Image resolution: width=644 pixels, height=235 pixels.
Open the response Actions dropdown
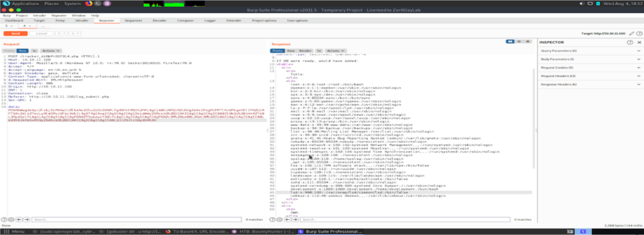(336, 50)
